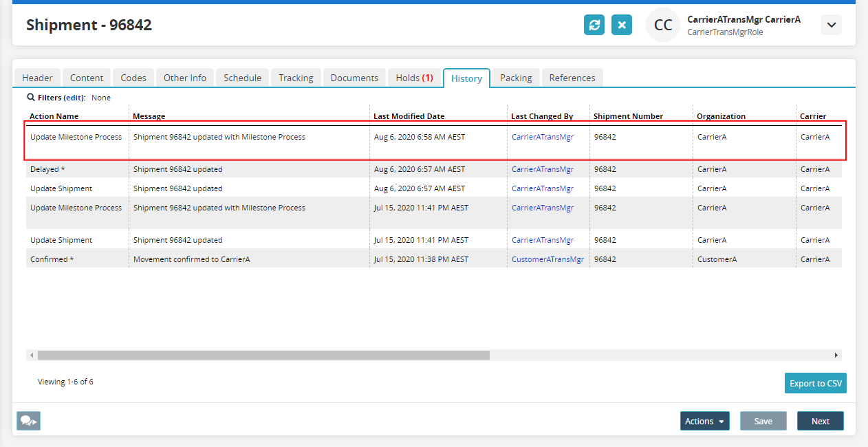This screenshot has height=447, width=868.
Task: Open the chat messages icon
Action: pos(29,421)
